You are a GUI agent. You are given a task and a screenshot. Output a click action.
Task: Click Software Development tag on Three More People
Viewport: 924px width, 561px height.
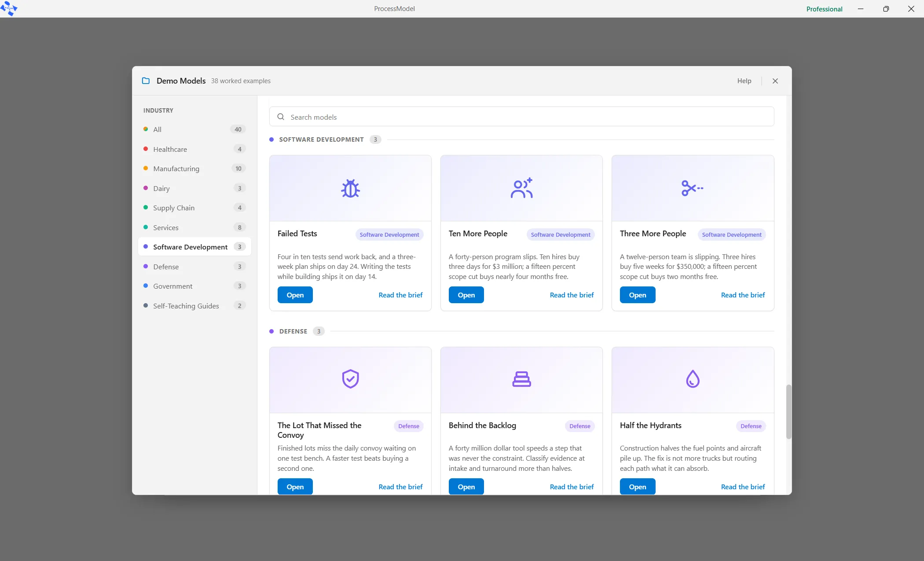(x=732, y=235)
